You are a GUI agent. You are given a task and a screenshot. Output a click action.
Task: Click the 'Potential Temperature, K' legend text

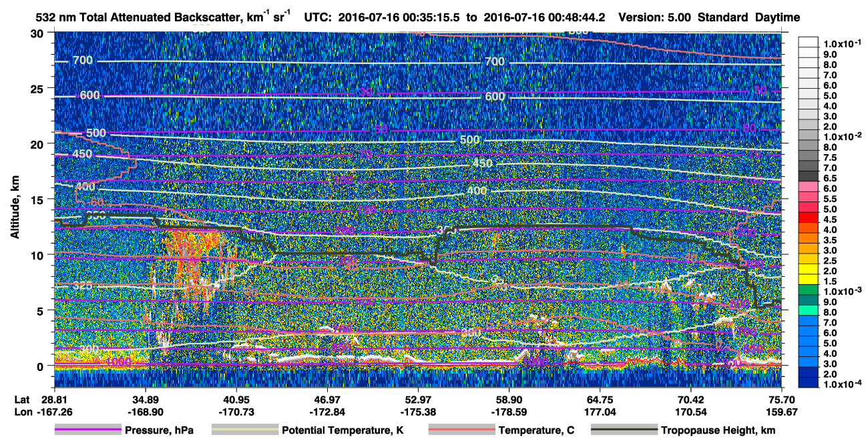tap(343, 430)
